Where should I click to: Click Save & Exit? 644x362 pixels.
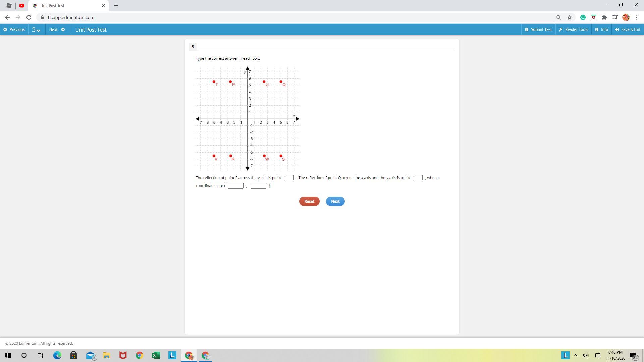tap(628, 29)
